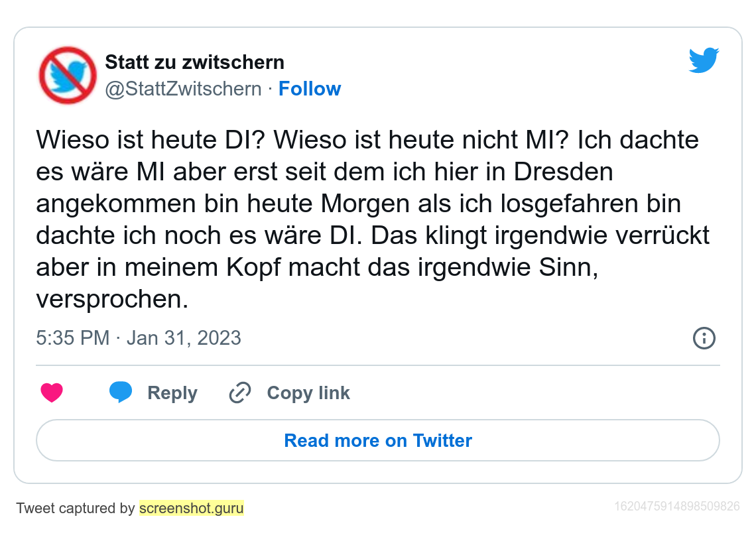This screenshot has height=545, width=756.
Task: Click the "Reply" text label
Action: point(172,393)
